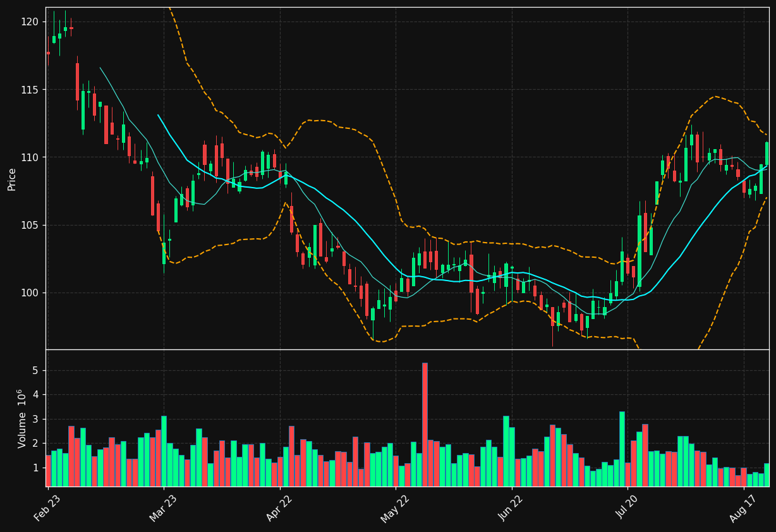Click the green volume bar at Mar 23
The height and width of the screenshot is (532, 776).
pyautogui.click(x=164, y=451)
